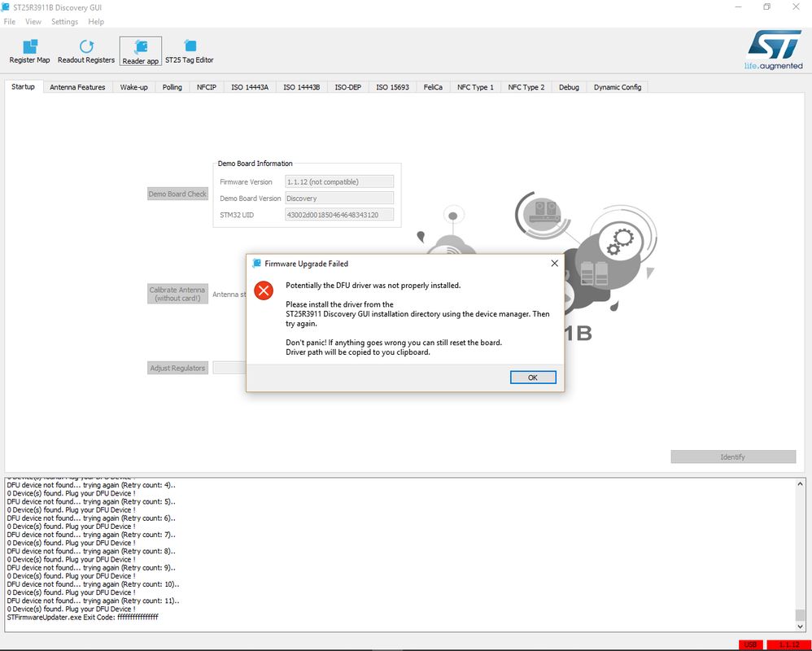812x651 pixels.
Task: Click the red 1.1.12 status indicator
Action: click(x=788, y=644)
